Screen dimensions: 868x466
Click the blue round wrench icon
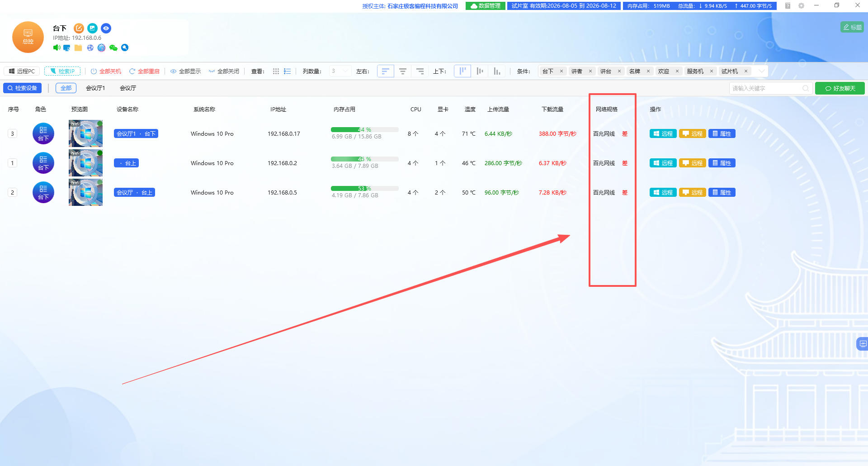tap(125, 48)
